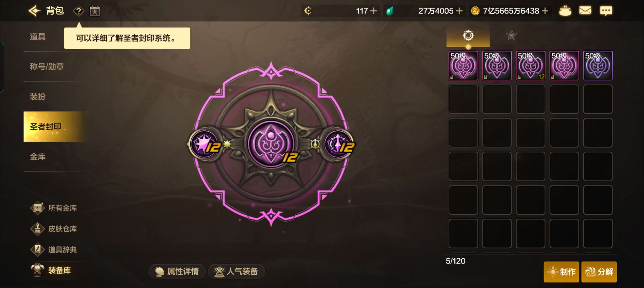
Task: Open the calendar icon next to help
Action: pos(95,11)
